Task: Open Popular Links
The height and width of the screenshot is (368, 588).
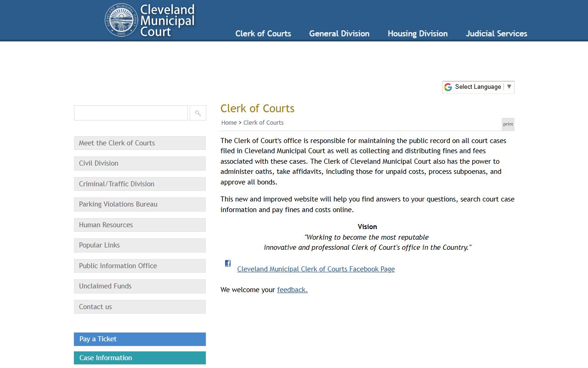Action: (140, 245)
